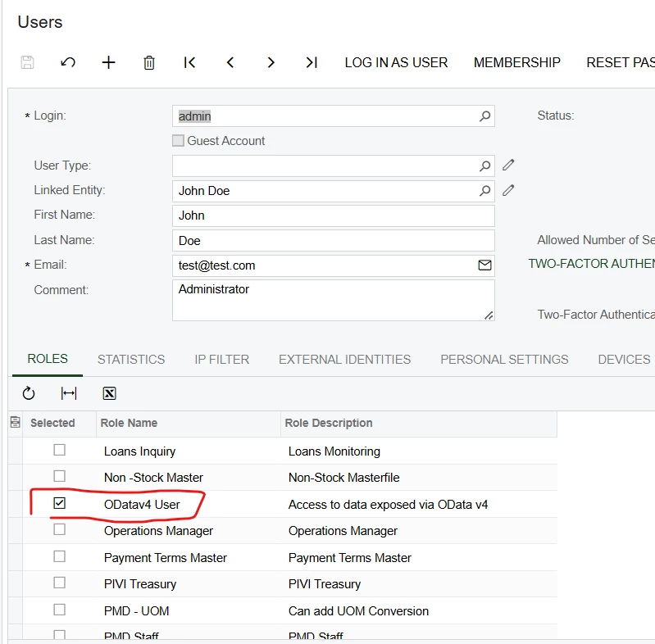The width and height of the screenshot is (655, 644).
Task: Edit User Type with pencil icon
Action: coord(508,165)
